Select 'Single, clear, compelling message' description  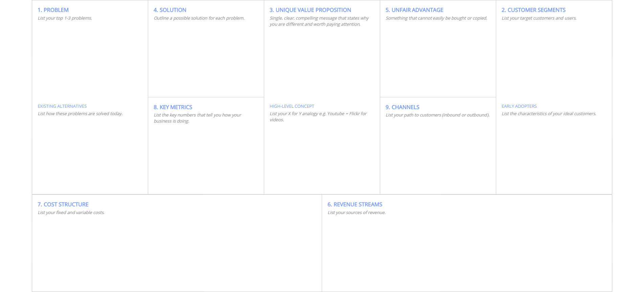(319, 21)
